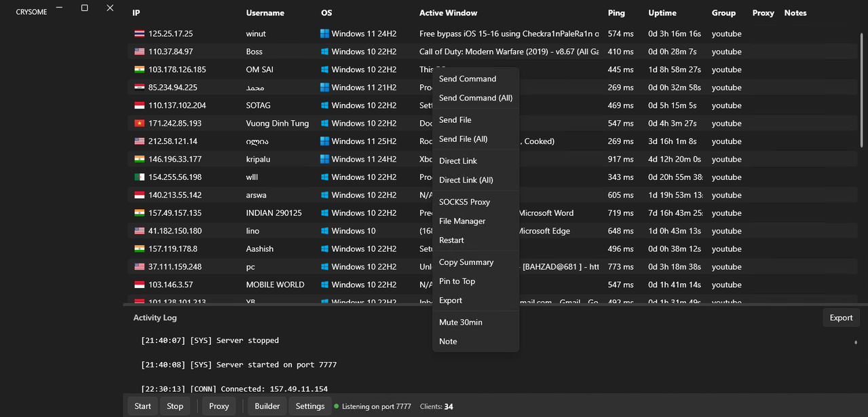
Task: Click the green listening status dot
Action: (337, 406)
